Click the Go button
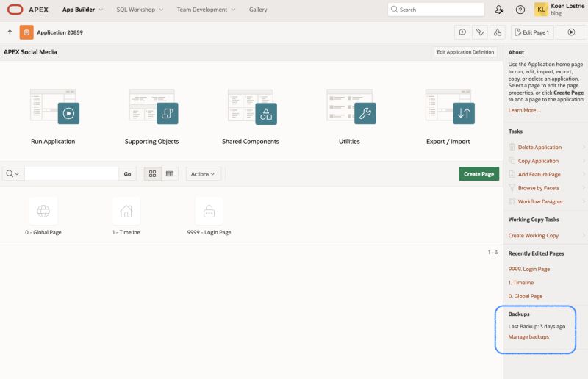Viewport: 588px width, 379px height. [127, 173]
